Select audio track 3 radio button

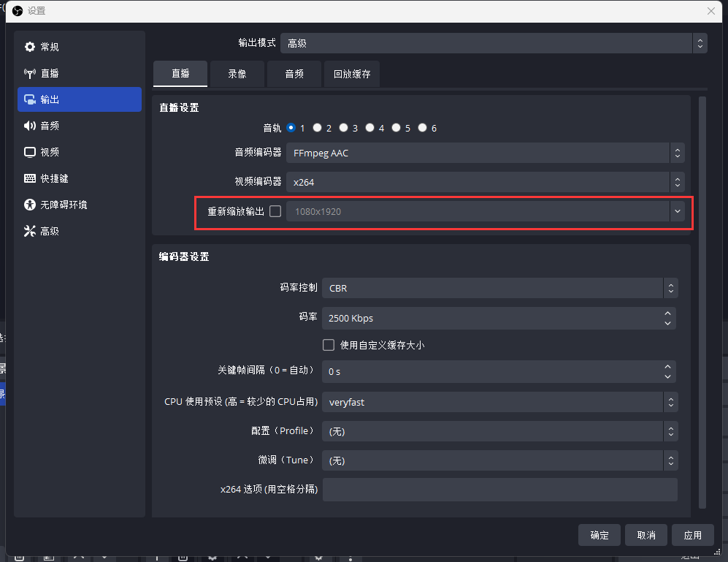coord(343,127)
